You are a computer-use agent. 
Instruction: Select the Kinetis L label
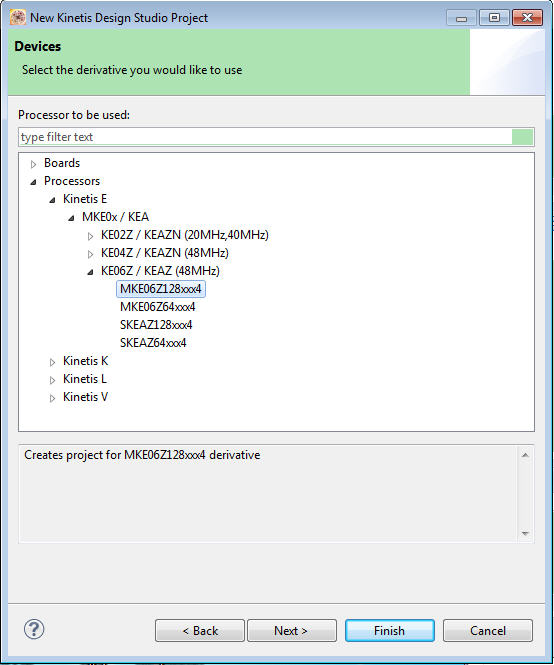point(85,379)
